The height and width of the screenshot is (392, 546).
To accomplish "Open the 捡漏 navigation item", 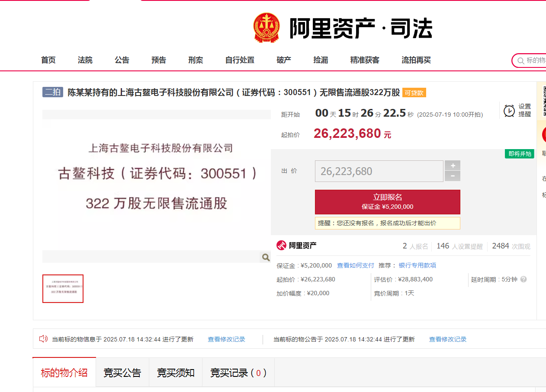I will coord(321,60).
